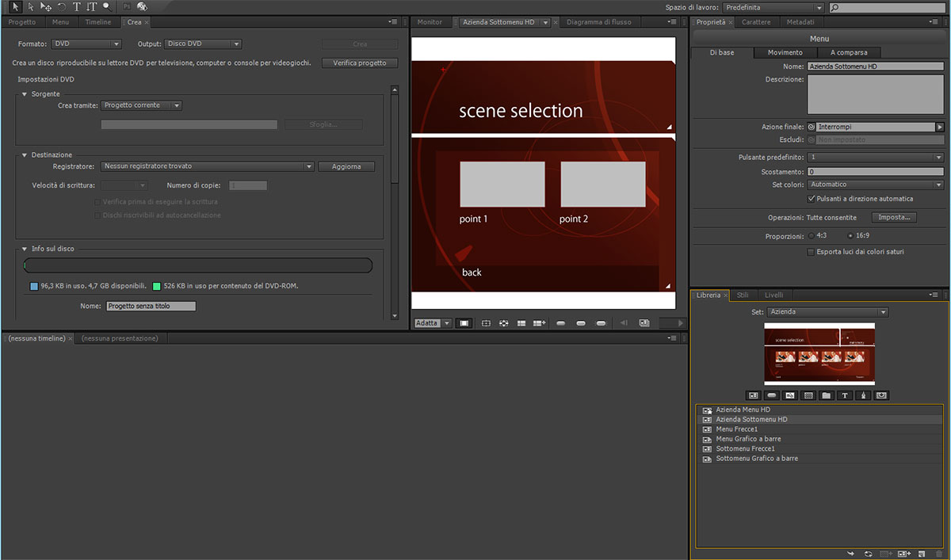This screenshot has width=951, height=560.
Task: Click the Place library item icon
Action: [850, 553]
